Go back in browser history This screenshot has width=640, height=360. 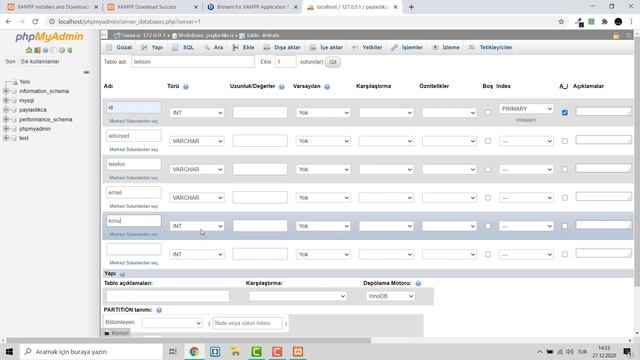point(9,22)
